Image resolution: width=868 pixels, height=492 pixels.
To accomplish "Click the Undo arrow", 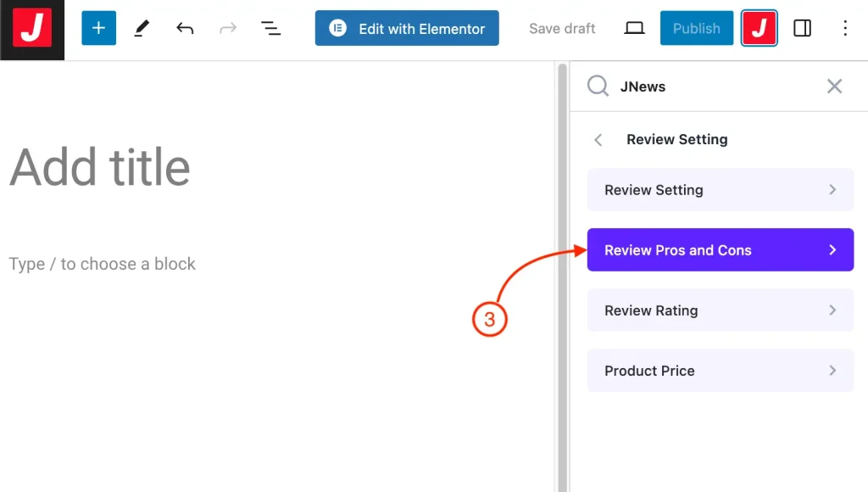I will (185, 29).
